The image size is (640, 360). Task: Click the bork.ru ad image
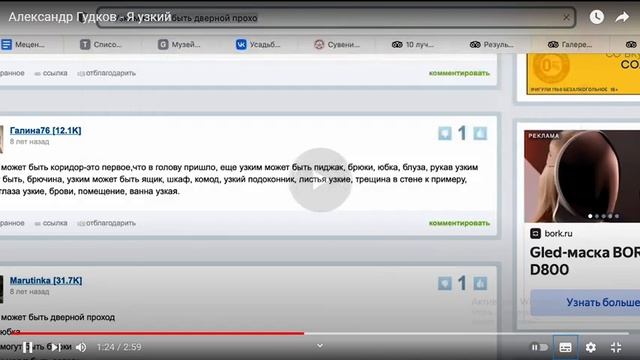tap(582, 176)
